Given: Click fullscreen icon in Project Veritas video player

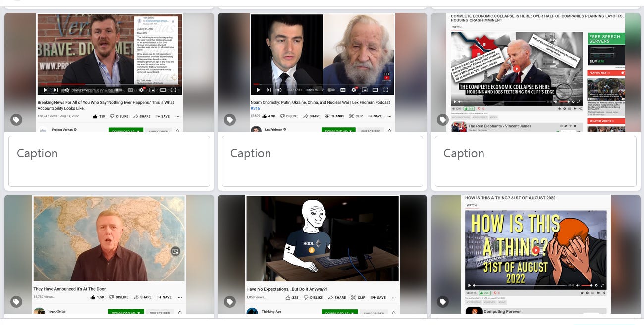Looking at the screenshot, I should click(x=174, y=90).
